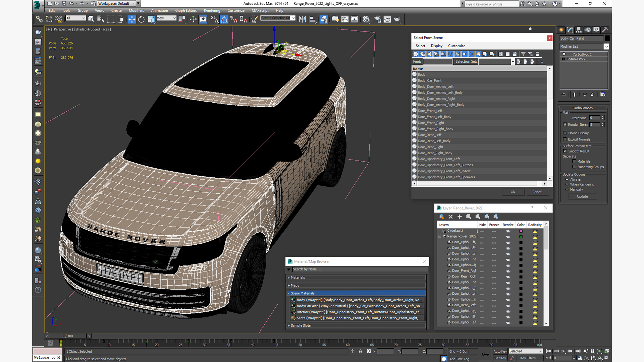Toggle Angle Snap in main toolbar
The height and width of the screenshot is (362, 644).
point(224,19)
